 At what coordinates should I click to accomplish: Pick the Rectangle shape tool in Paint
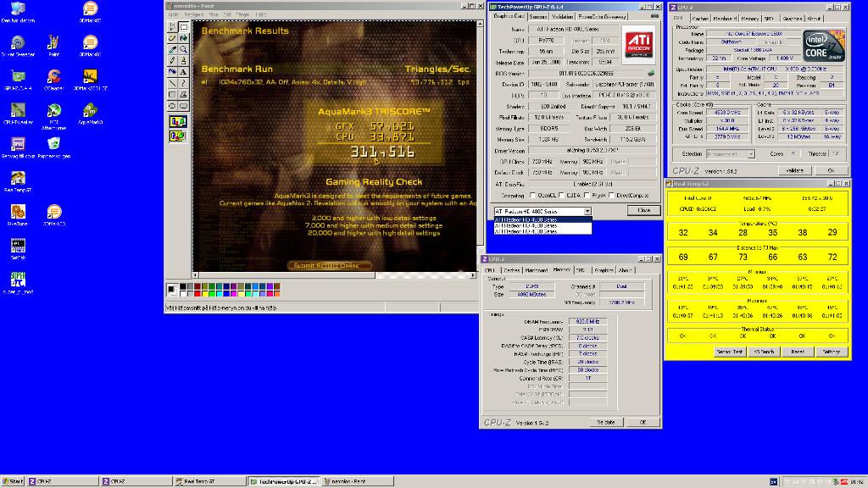(x=172, y=95)
